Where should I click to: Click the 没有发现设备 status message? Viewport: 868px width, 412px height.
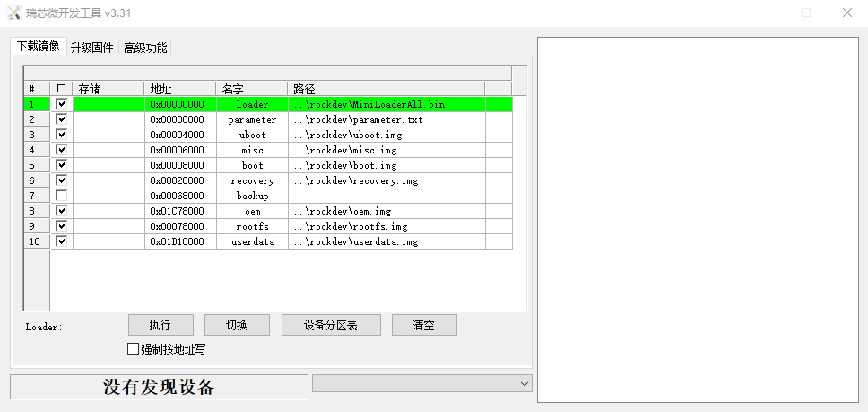(159, 387)
